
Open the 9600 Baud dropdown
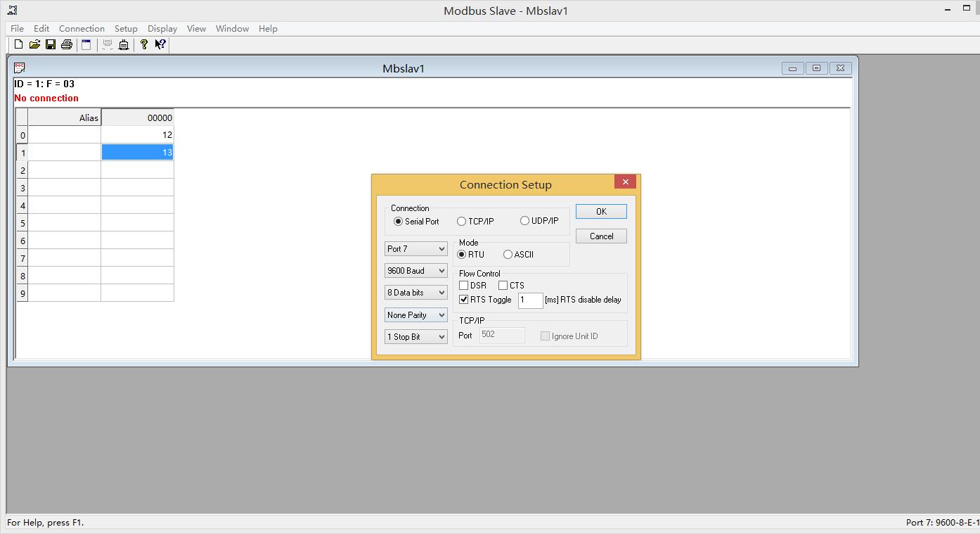(416, 271)
